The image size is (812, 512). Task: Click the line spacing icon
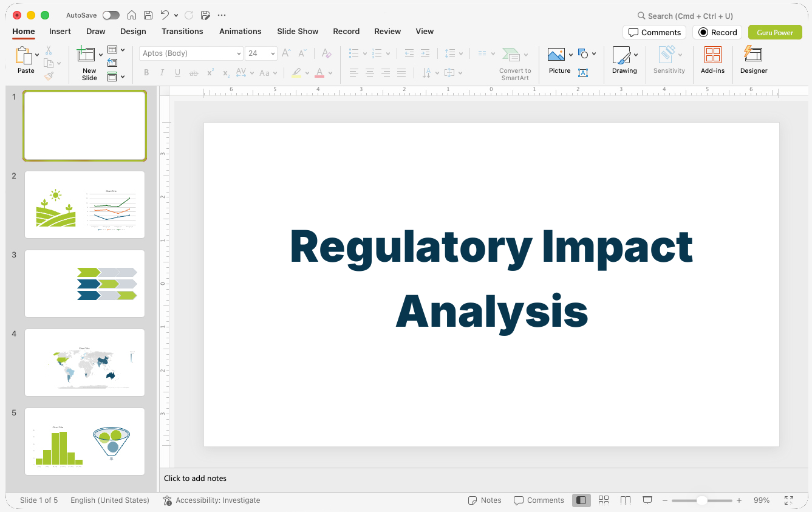tap(450, 53)
